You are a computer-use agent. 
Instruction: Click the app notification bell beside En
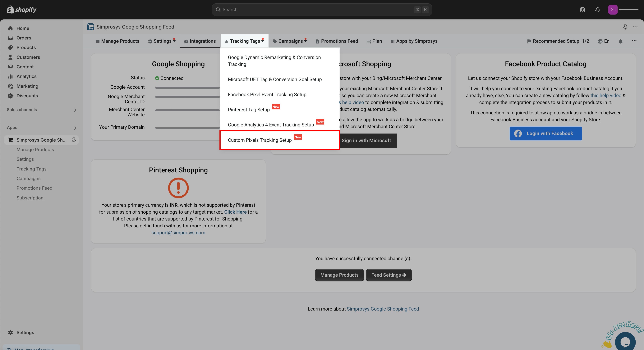pos(620,41)
